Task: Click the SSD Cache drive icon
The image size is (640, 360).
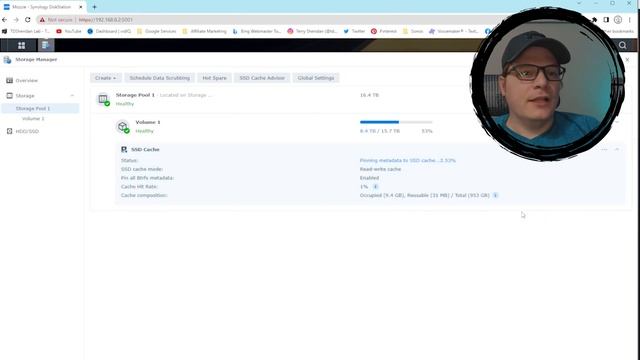Action: pyautogui.click(x=124, y=150)
